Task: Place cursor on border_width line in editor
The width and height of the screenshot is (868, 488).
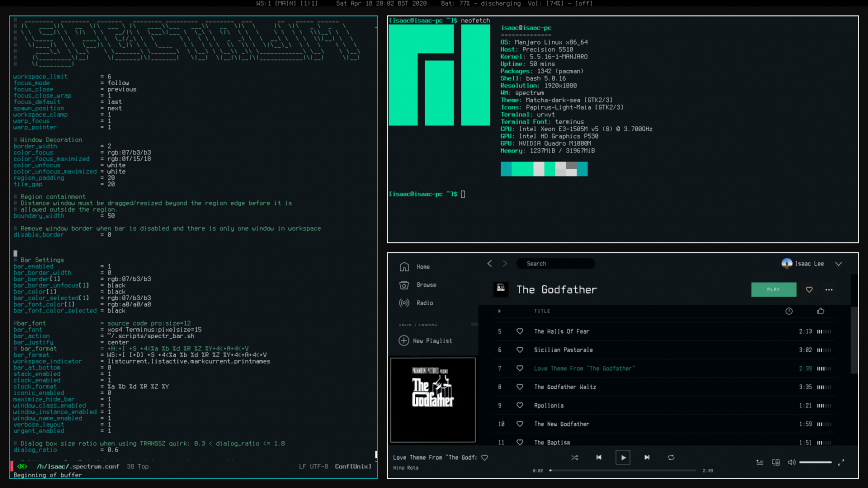Action: click(x=62, y=146)
